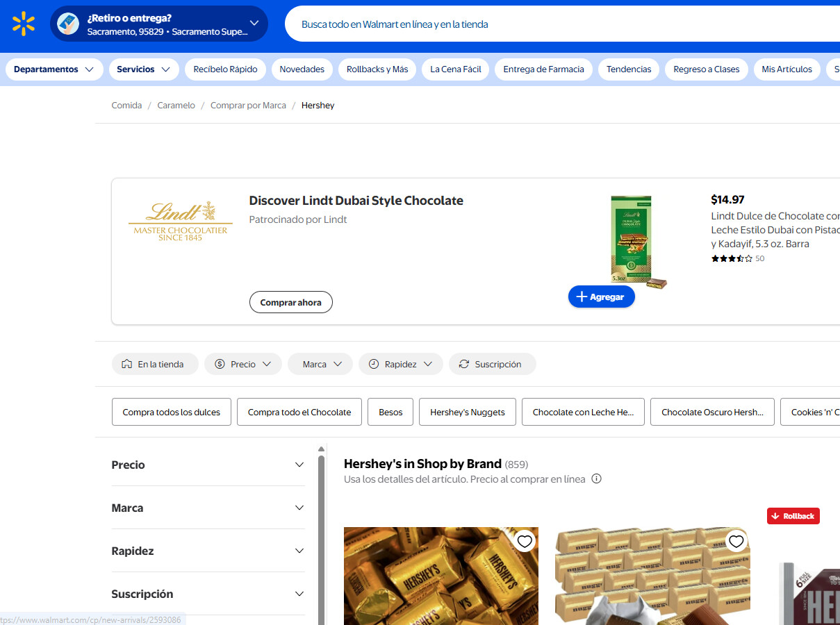The height and width of the screenshot is (625, 840).
Task: Open the Lindt Dulce de Chocolate product title
Action: (x=775, y=230)
